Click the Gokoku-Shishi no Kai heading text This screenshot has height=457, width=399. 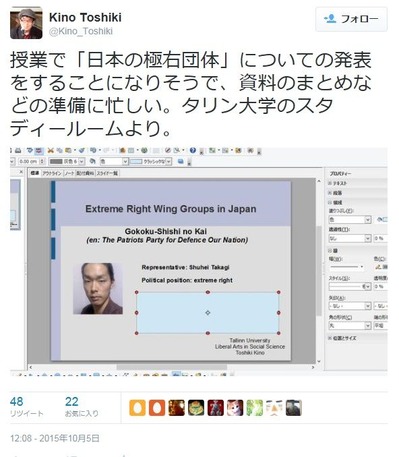pyautogui.click(x=166, y=231)
